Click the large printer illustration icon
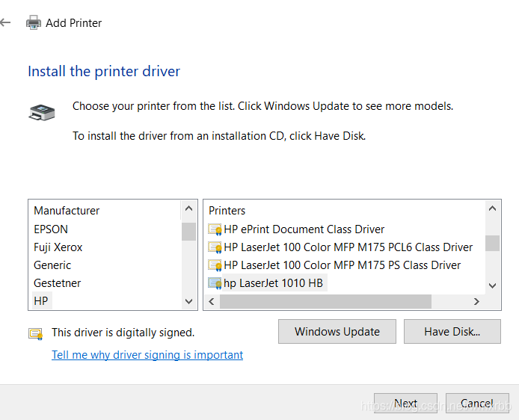The width and height of the screenshot is (519, 420). [42, 112]
